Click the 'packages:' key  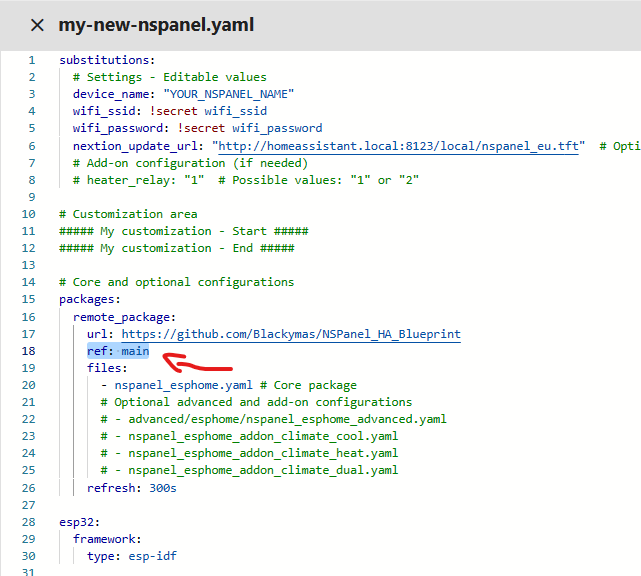89,299
